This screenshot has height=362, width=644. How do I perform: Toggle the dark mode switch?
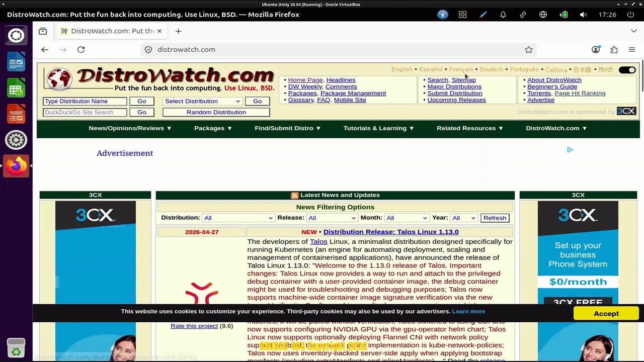[x=627, y=70]
